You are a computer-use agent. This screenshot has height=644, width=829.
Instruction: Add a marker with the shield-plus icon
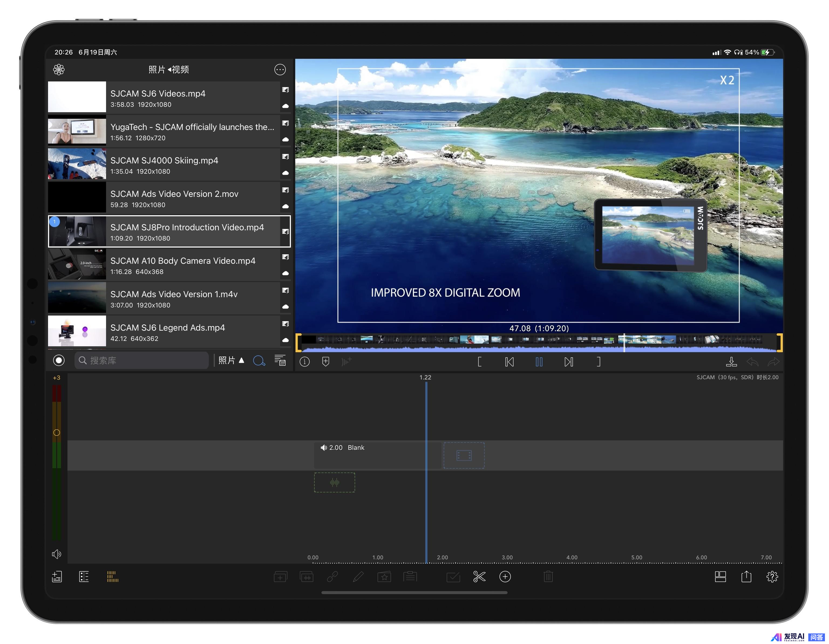(x=326, y=361)
